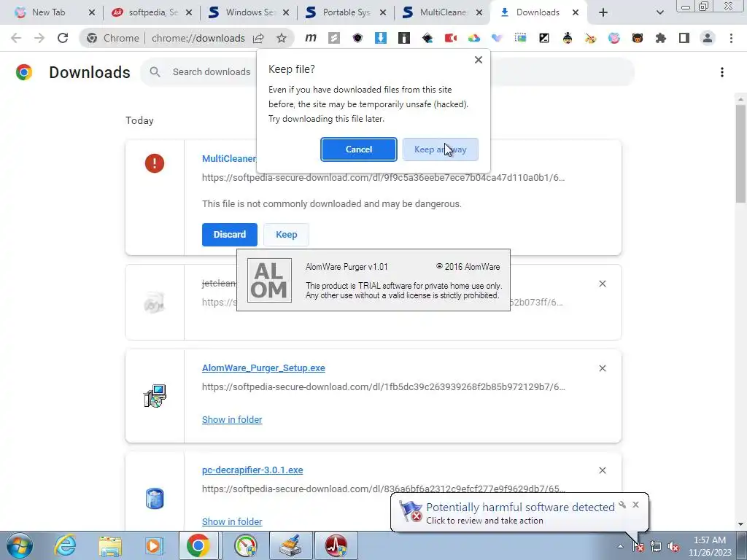Viewport: 747px width, 560px height.
Task: Share this page from the address bar
Action: (x=258, y=38)
